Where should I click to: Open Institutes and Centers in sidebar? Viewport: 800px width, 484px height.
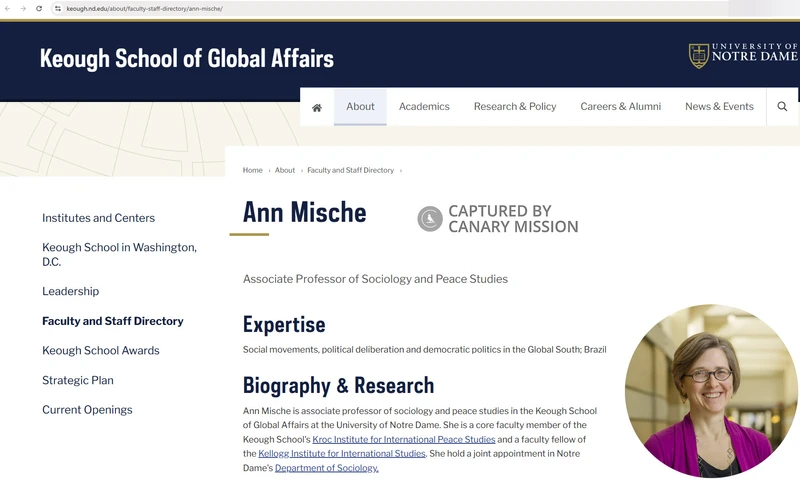coord(98,218)
